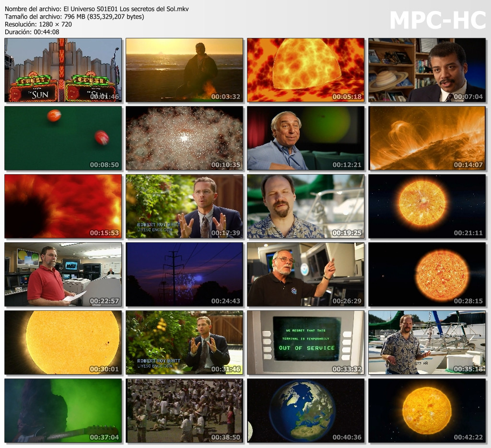The height and width of the screenshot is (448, 491).
Task: Open the sunset beach thumbnail at 00:03:32
Action: [185, 70]
